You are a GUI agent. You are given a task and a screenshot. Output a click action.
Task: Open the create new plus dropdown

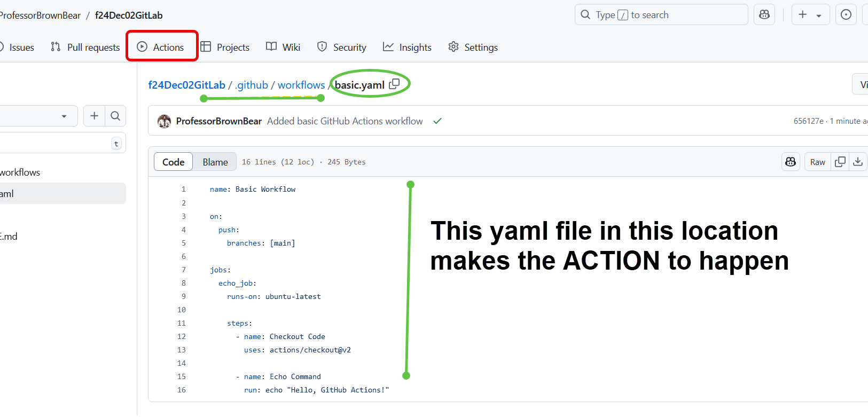click(x=810, y=14)
